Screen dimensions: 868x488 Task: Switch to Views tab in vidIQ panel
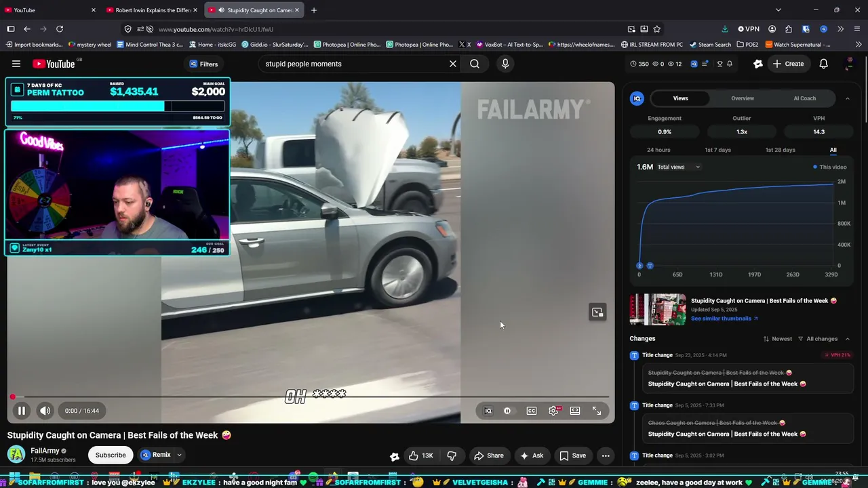(x=680, y=98)
